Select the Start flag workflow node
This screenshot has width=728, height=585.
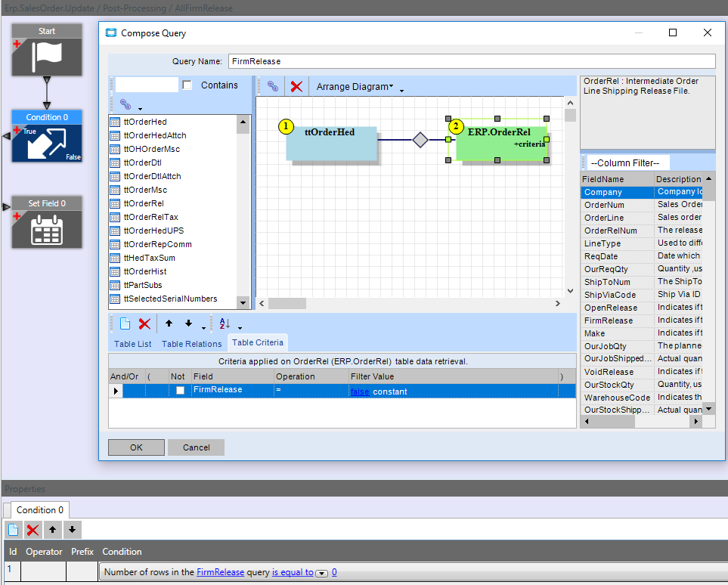click(x=46, y=50)
